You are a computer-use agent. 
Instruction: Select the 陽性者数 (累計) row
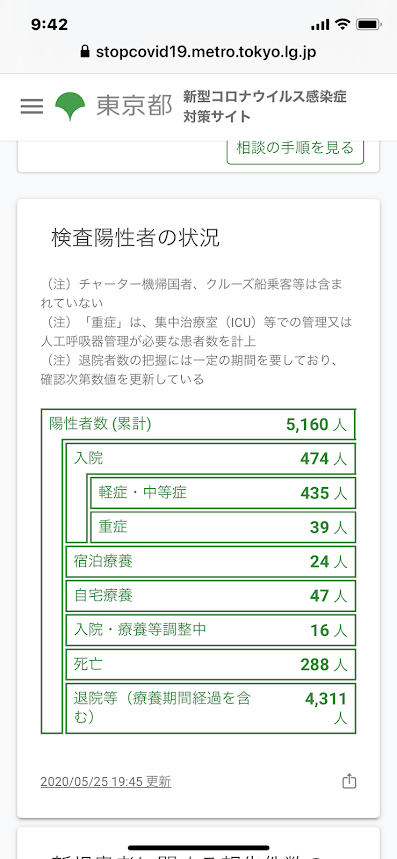tap(198, 424)
